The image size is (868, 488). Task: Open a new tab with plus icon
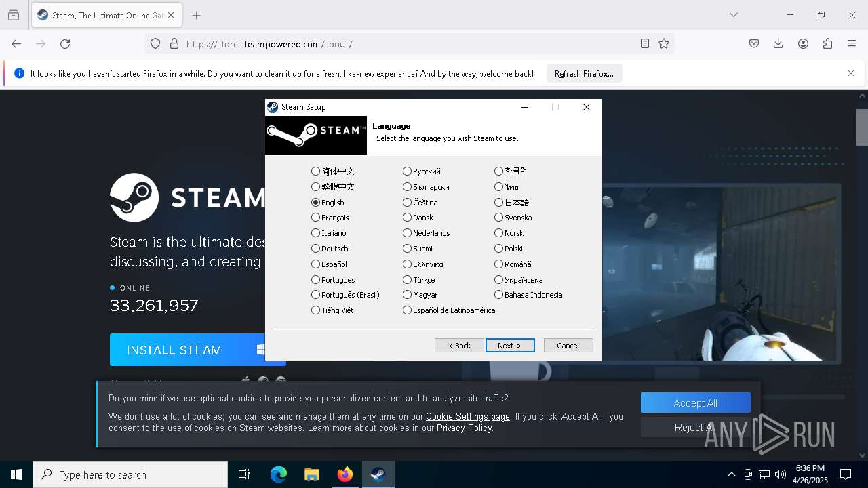point(197,15)
